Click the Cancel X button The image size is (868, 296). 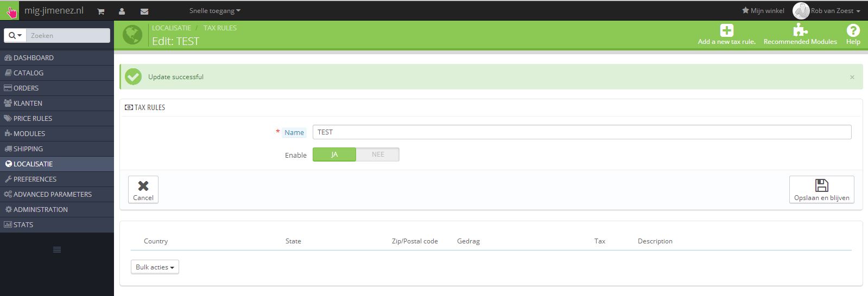pos(143,190)
